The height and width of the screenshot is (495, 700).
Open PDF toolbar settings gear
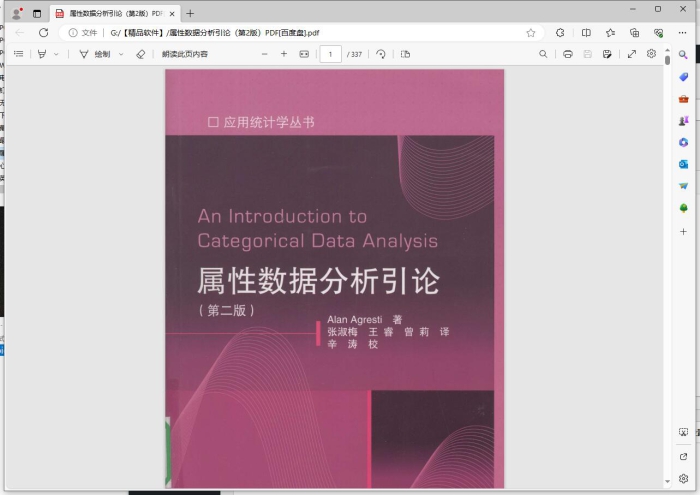(x=651, y=54)
